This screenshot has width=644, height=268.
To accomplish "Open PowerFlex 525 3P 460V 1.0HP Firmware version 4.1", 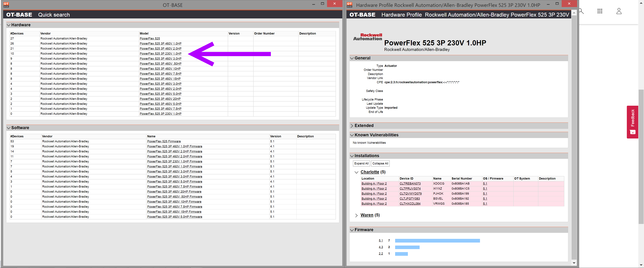I will (174, 146).
